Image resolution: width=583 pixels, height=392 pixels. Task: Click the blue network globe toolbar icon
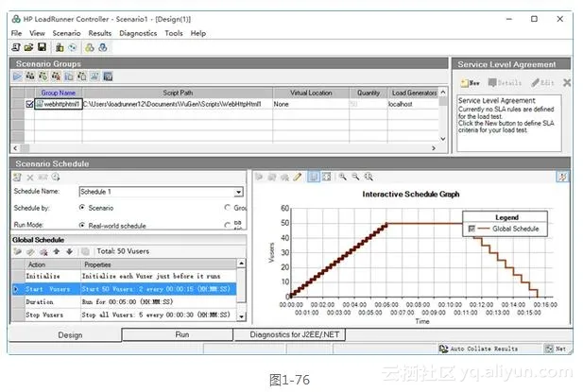[x=73, y=47]
